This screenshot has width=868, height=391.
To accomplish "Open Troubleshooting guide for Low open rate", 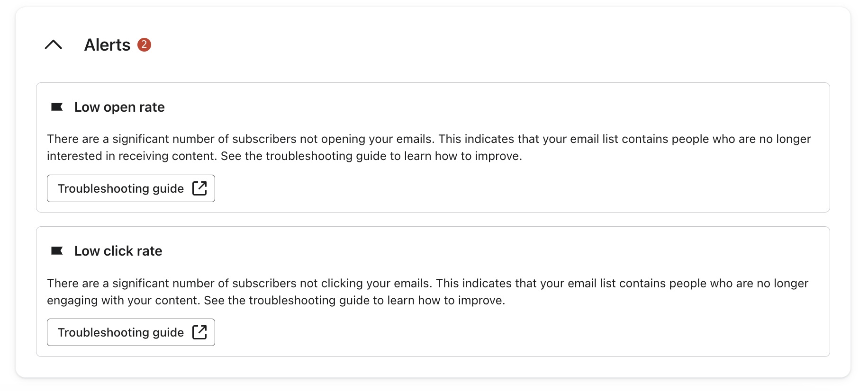I will (x=121, y=188).
